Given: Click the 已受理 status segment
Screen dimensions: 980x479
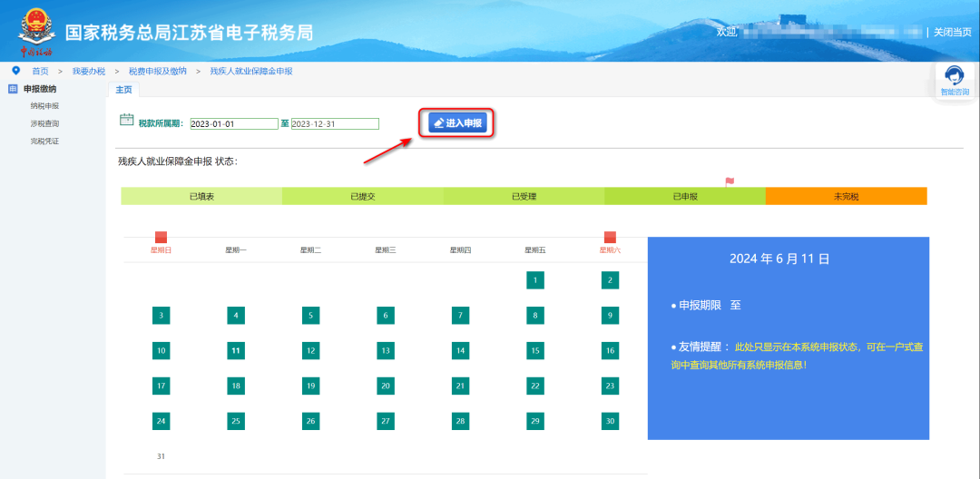Looking at the screenshot, I should (524, 196).
